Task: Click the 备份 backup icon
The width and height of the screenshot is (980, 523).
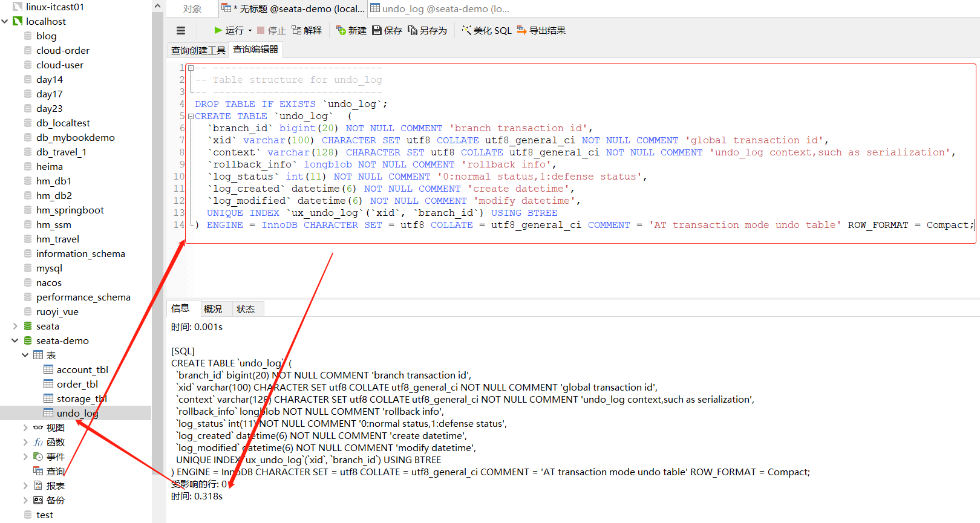Action: tap(38, 500)
